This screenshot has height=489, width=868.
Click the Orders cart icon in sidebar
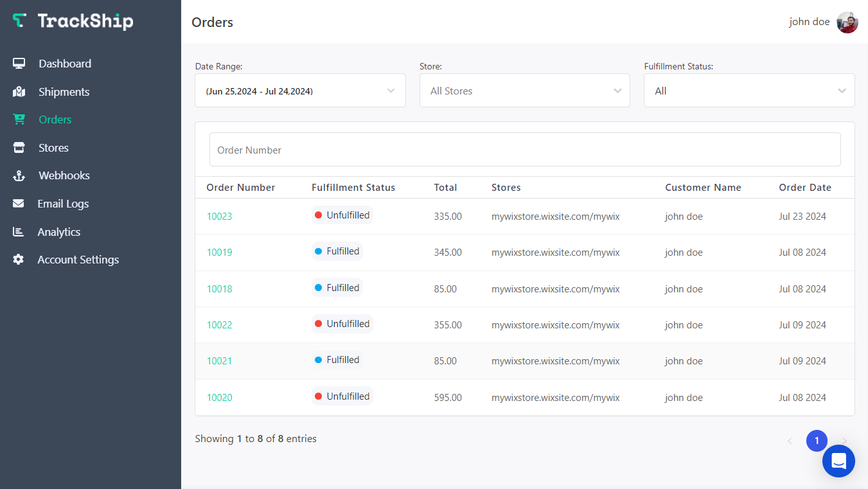pos(19,119)
